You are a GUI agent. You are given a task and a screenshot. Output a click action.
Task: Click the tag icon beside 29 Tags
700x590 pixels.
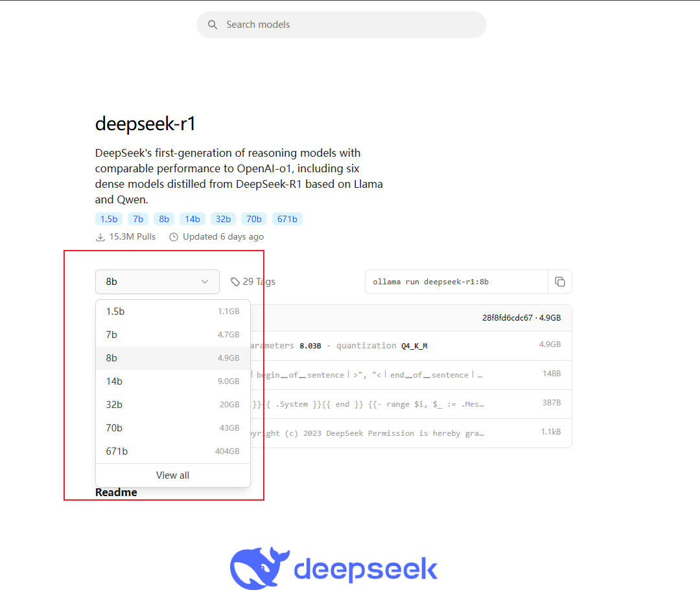click(x=235, y=282)
